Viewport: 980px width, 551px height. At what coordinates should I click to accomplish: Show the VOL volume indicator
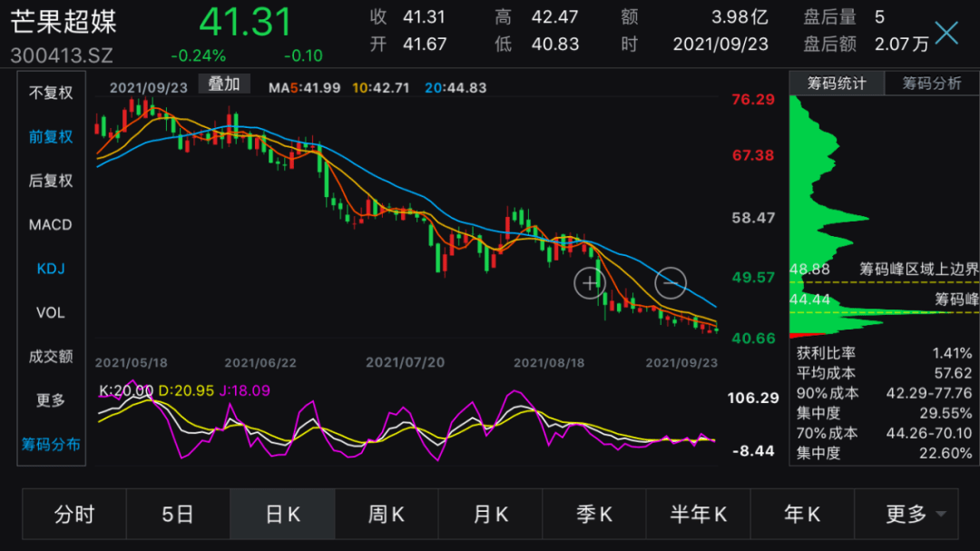pyautogui.click(x=50, y=312)
